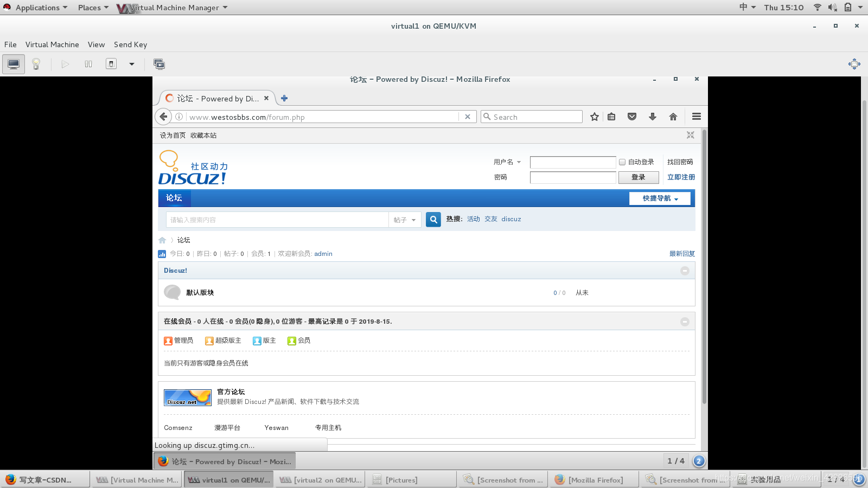
Task: Show the graphical console view
Action: [x=14, y=64]
